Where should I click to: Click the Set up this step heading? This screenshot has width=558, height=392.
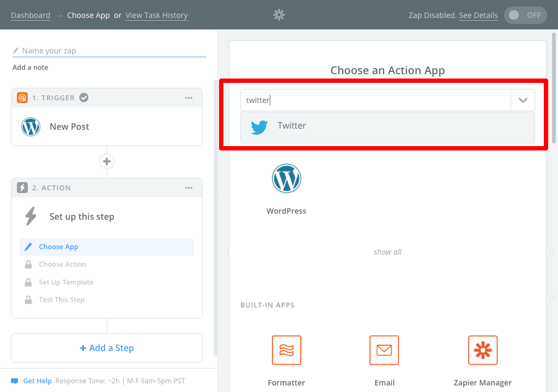[x=82, y=216]
